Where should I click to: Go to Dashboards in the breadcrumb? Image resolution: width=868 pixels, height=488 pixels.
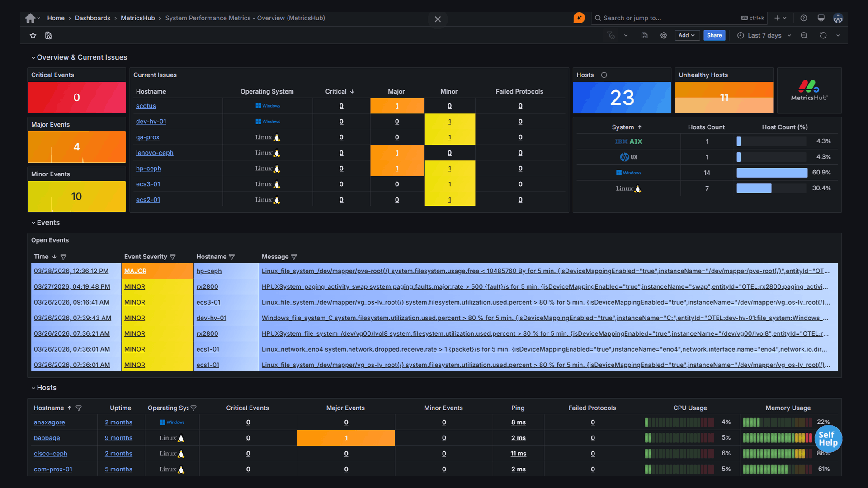(x=93, y=18)
